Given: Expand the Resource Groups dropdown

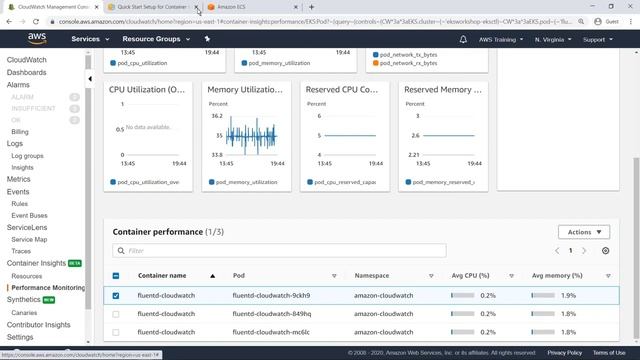Looking at the screenshot, I should tap(156, 39).
